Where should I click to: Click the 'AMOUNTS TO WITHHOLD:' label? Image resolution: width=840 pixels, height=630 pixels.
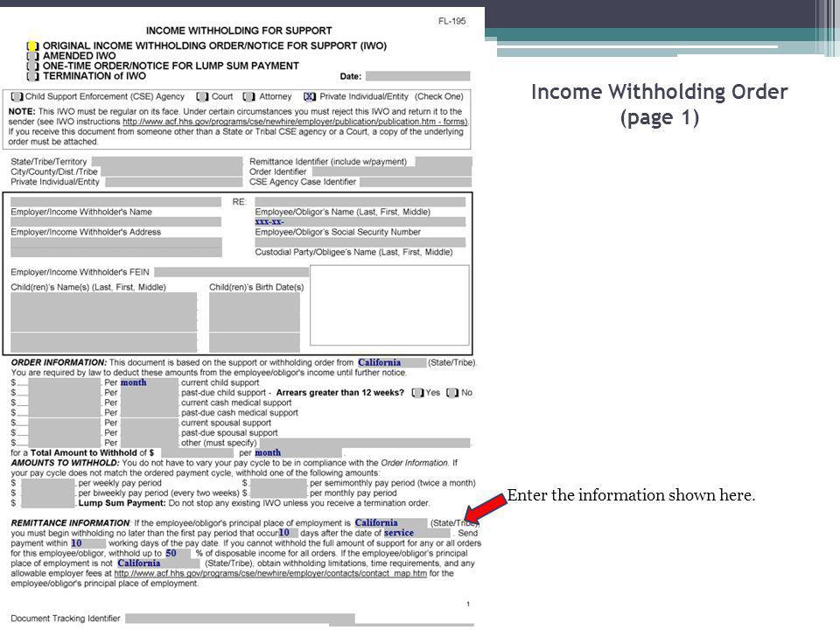click(x=66, y=464)
